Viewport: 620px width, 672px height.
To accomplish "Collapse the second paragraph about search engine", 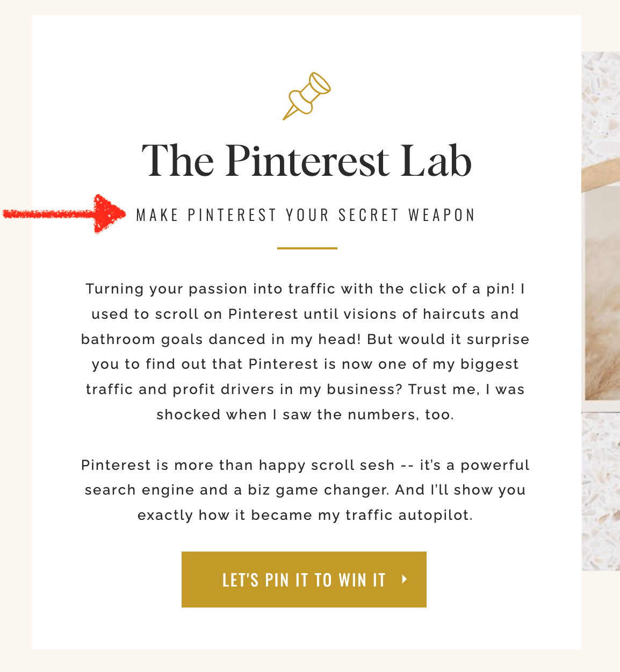I will pyautogui.click(x=305, y=489).
